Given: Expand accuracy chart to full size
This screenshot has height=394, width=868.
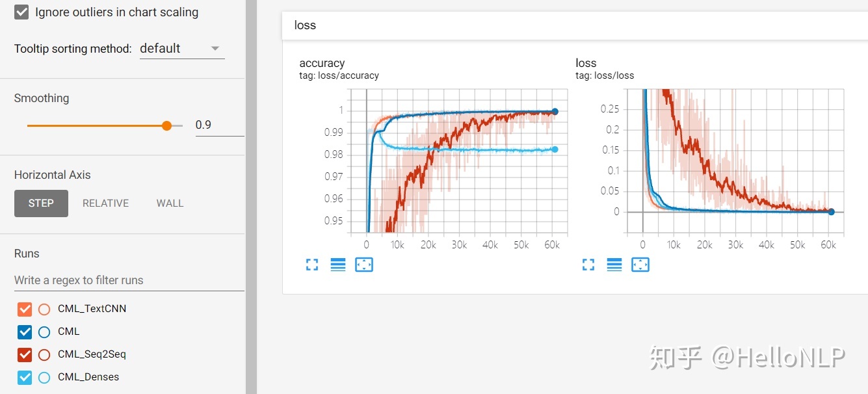Looking at the screenshot, I should coord(312,265).
